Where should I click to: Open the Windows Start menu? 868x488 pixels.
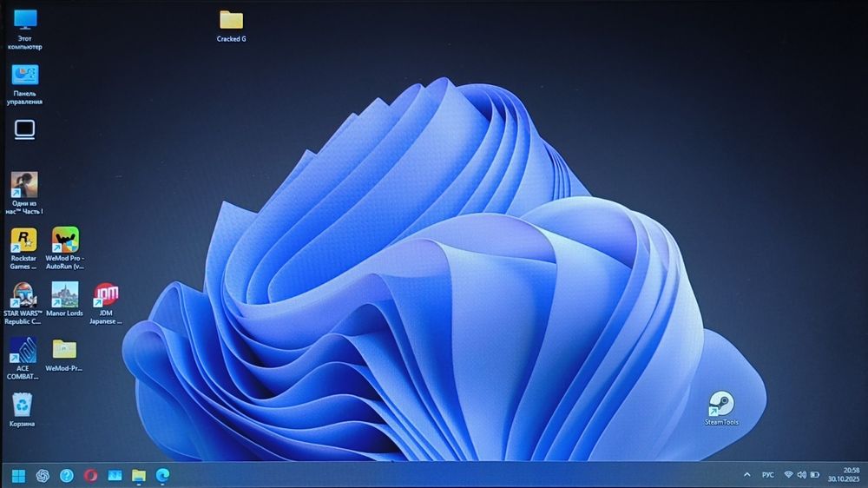18,476
